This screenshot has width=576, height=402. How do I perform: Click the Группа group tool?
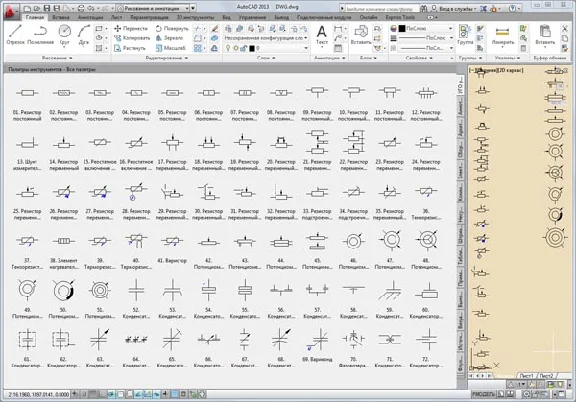click(465, 35)
